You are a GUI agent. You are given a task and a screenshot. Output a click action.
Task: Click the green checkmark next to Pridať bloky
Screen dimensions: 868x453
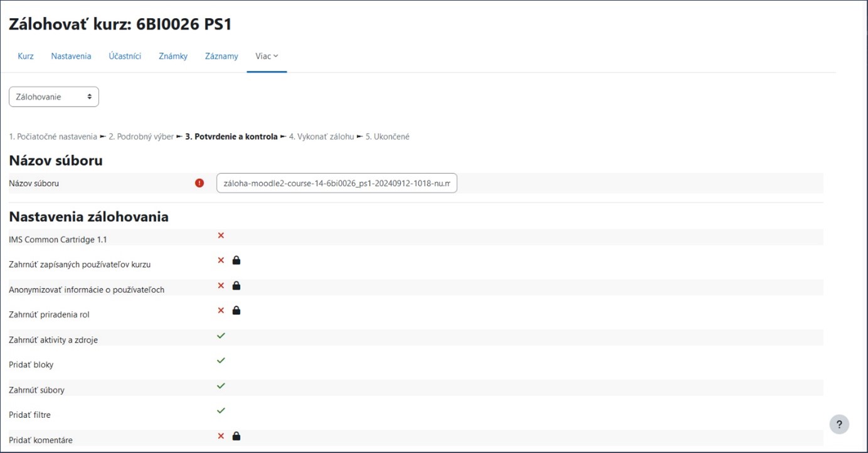pos(221,361)
